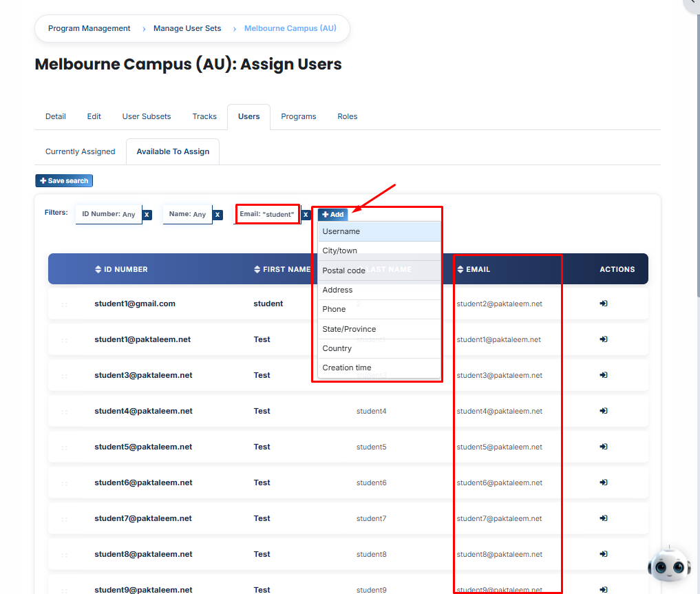The width and height of the screenshot is (700, 594).
Task: Remove the ID Number filter
Action: [x=147, y=215]
